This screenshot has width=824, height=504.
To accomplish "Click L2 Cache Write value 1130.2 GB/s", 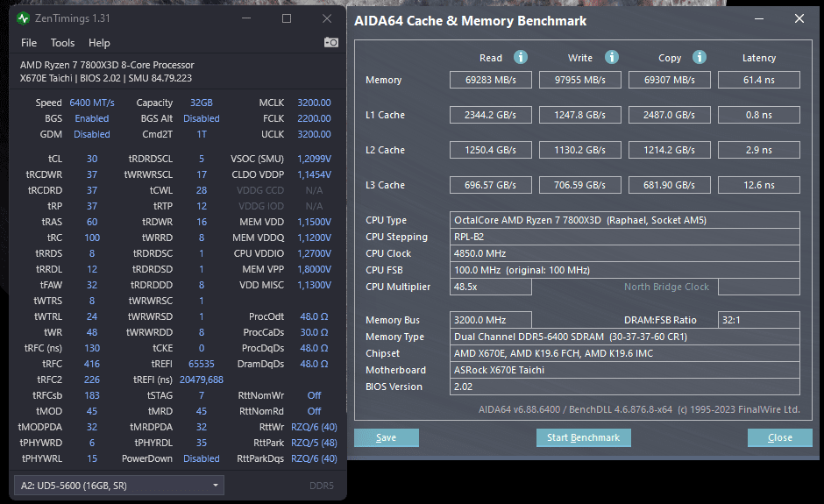I will 580,150.
